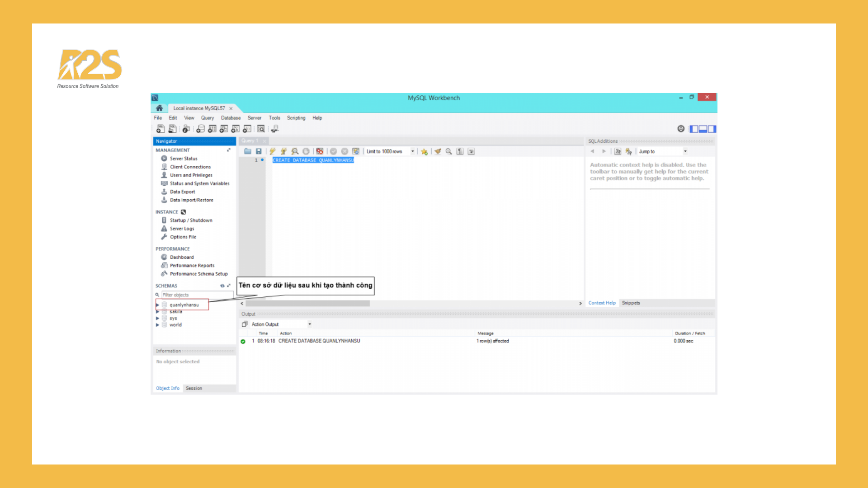Viewport: 868px width, 488px height.
Task: Create a new schema in the connected server
Action: (200, 129)
